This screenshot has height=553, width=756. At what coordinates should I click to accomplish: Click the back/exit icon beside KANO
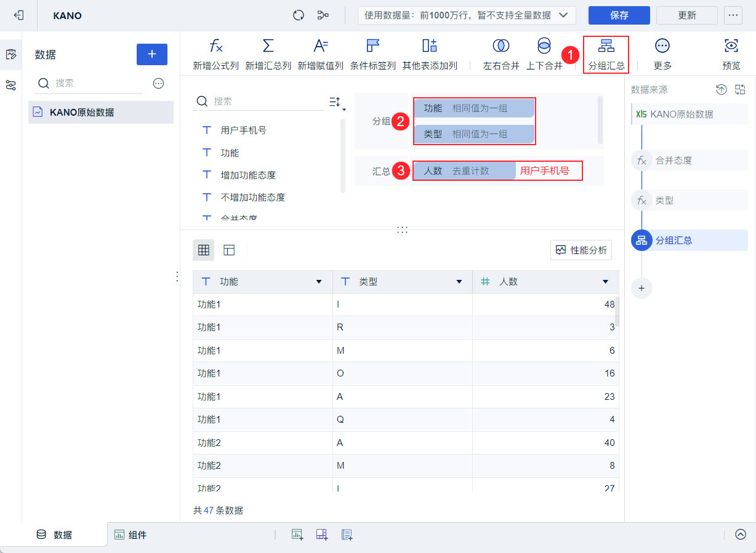click(19, 15)
